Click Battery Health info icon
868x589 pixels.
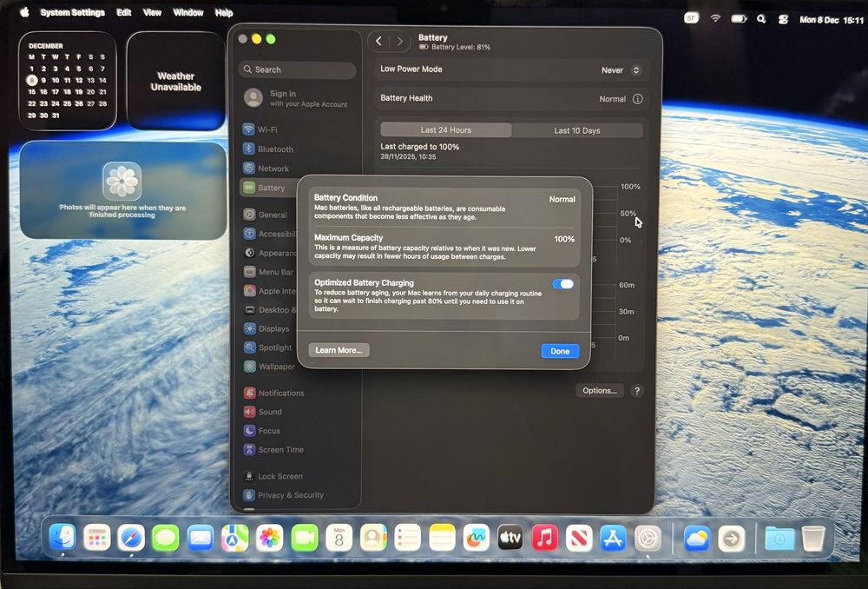click(638, 99)
